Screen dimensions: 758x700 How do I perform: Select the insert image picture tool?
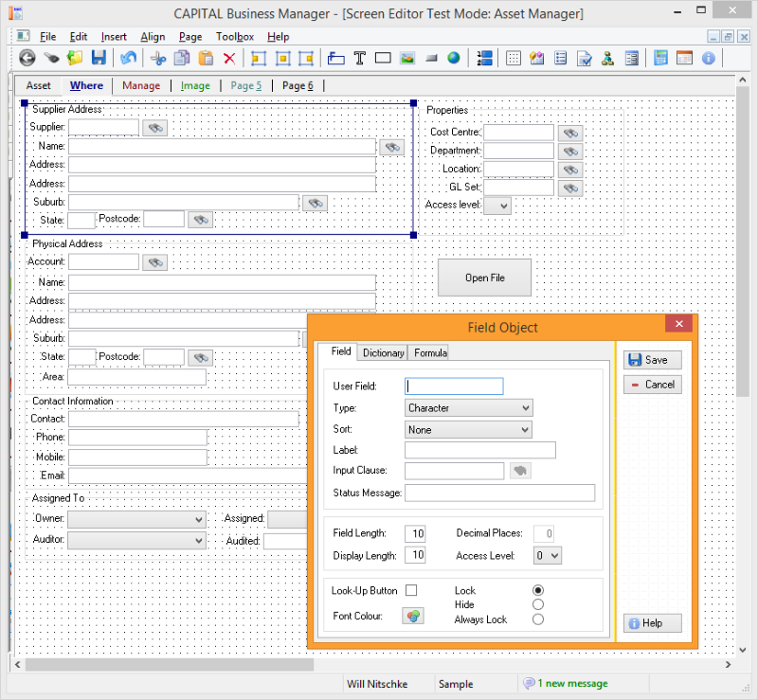(407, 58)
